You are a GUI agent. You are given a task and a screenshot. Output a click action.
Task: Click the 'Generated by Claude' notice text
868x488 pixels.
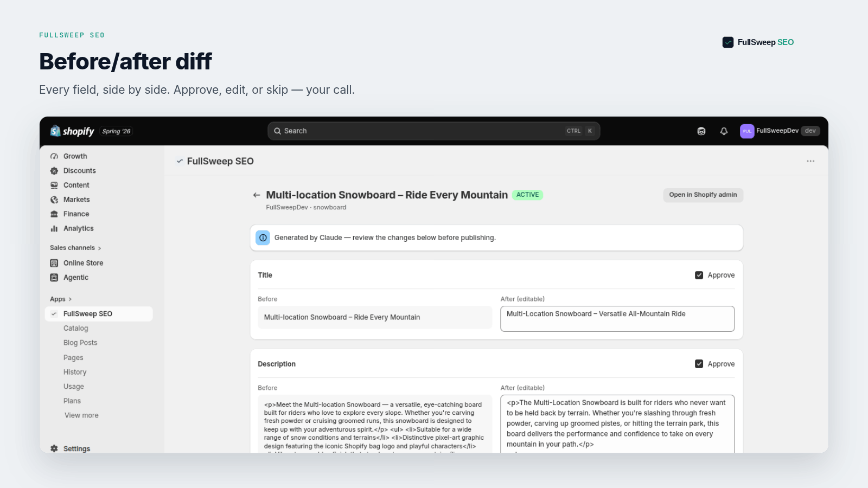(x=385, y=237)
